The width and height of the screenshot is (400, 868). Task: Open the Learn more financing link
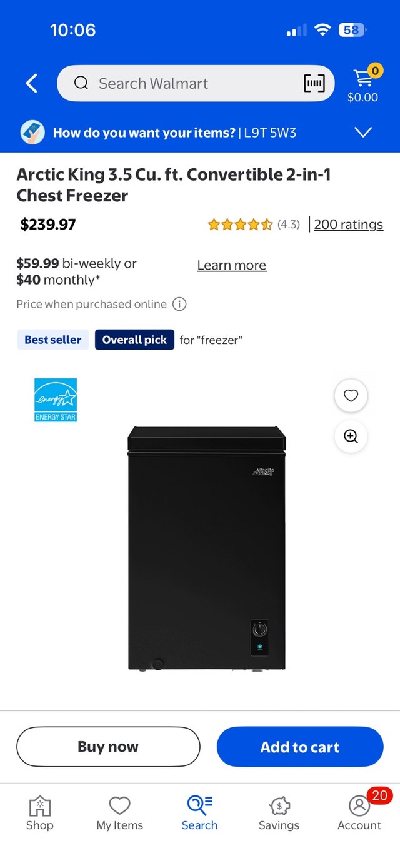[232, 265]
